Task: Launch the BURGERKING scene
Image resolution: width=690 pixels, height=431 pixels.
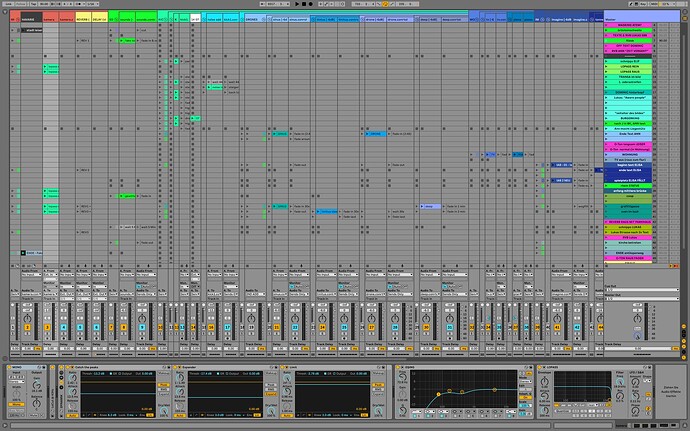Action: 606,118
